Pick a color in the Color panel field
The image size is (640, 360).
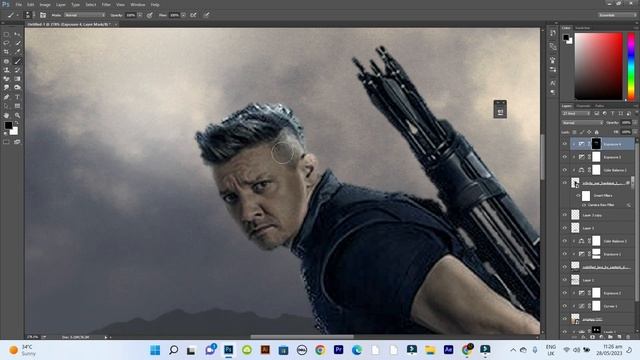tap(598, 66)
